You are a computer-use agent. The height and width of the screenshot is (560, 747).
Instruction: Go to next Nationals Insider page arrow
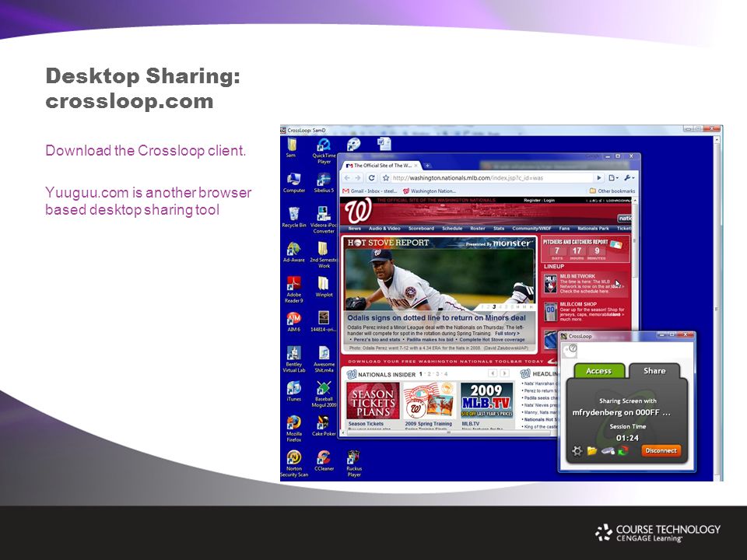[504, 374]
